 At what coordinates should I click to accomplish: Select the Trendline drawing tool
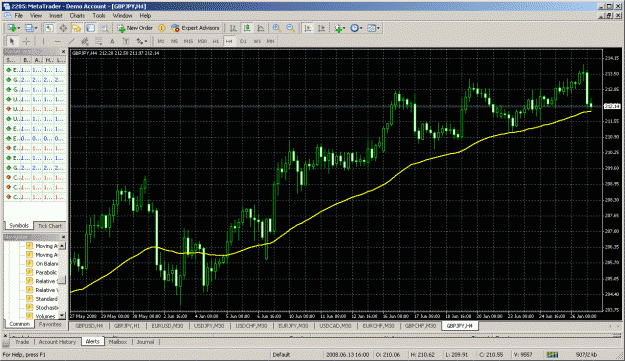(x=71, y=41)
